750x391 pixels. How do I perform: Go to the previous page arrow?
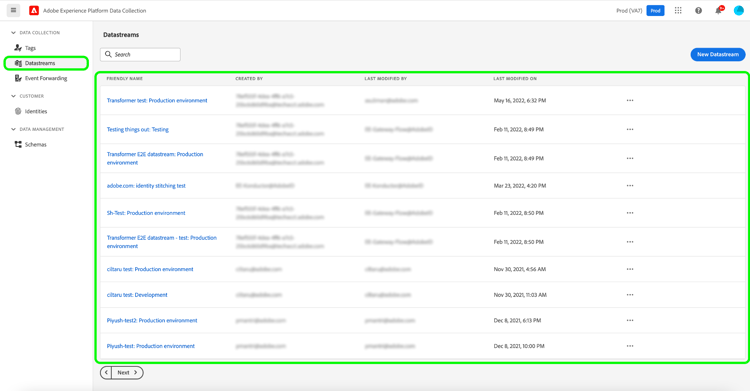106,372
